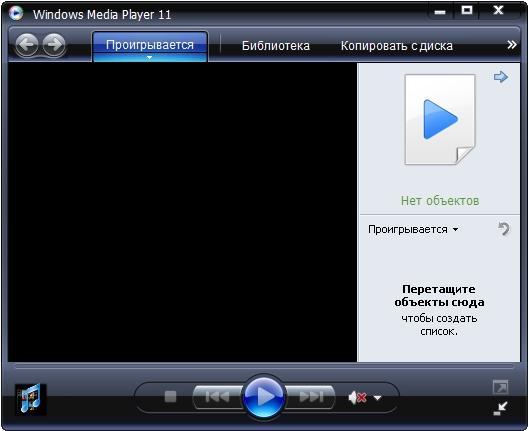Click the large play placeholder thumbnail

440,119
